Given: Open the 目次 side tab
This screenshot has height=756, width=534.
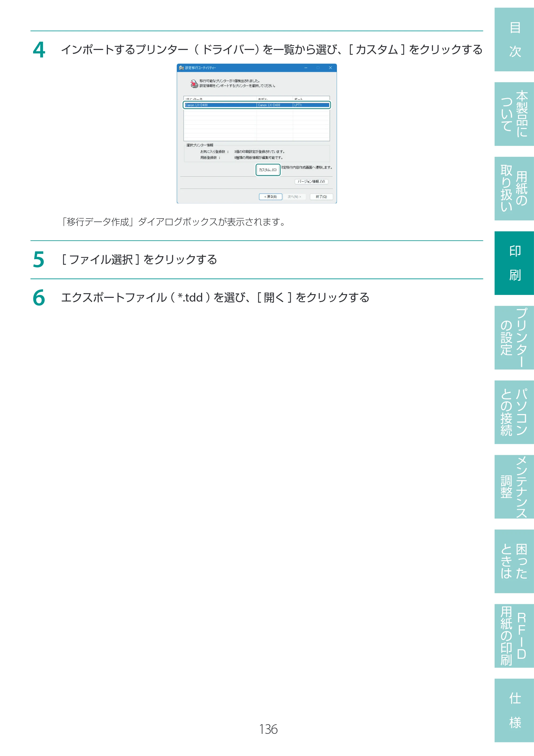Looking at the screenshot, I should coord(514,40).
